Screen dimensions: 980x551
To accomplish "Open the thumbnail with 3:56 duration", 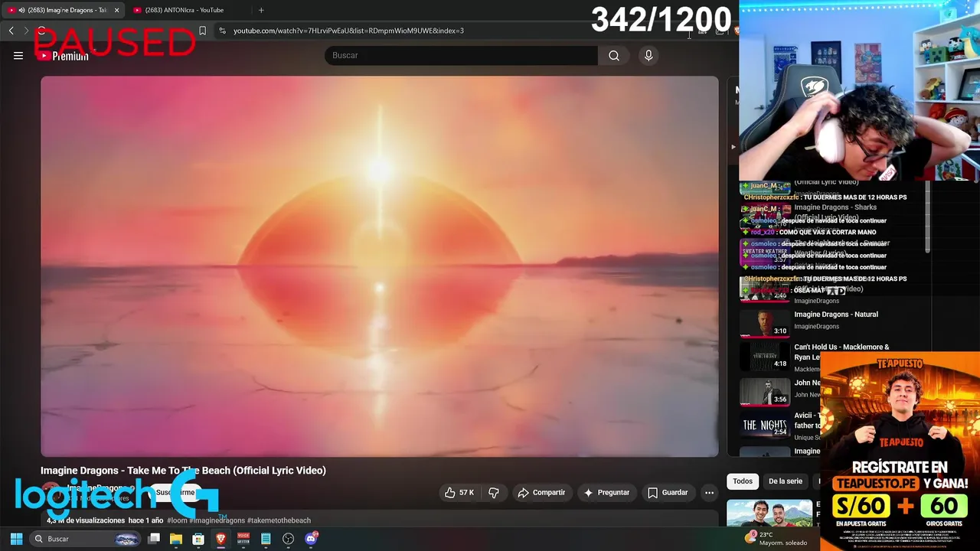I will tap(765, 391).
